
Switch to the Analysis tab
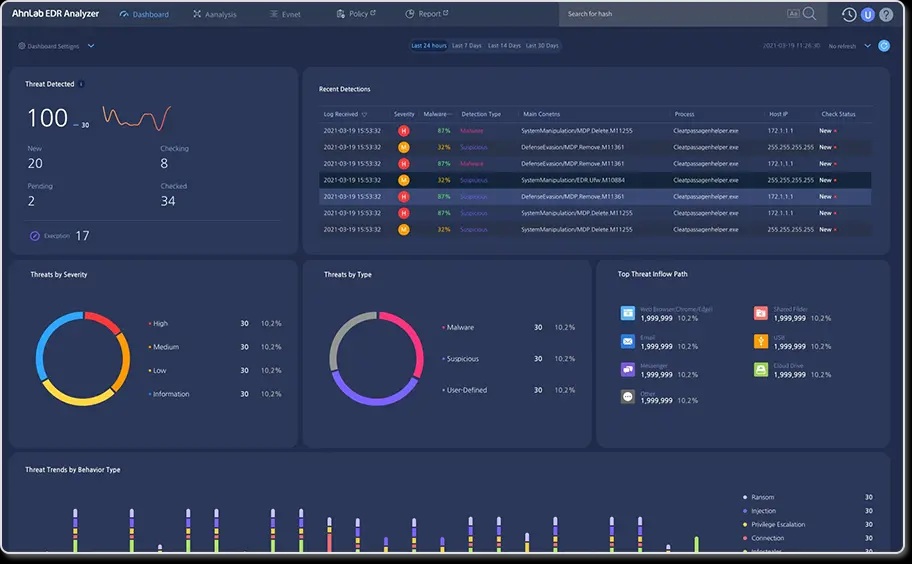point(215,14)
